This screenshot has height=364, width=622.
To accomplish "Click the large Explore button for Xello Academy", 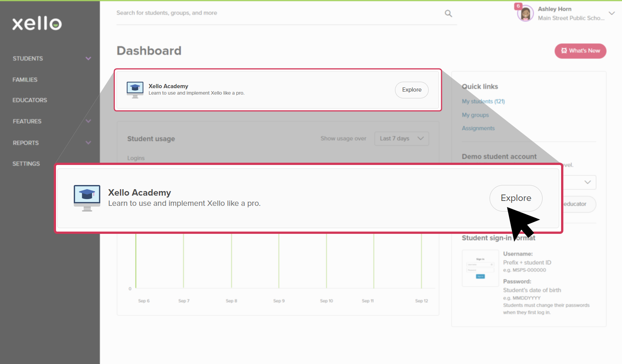I will tap(515, 198).
